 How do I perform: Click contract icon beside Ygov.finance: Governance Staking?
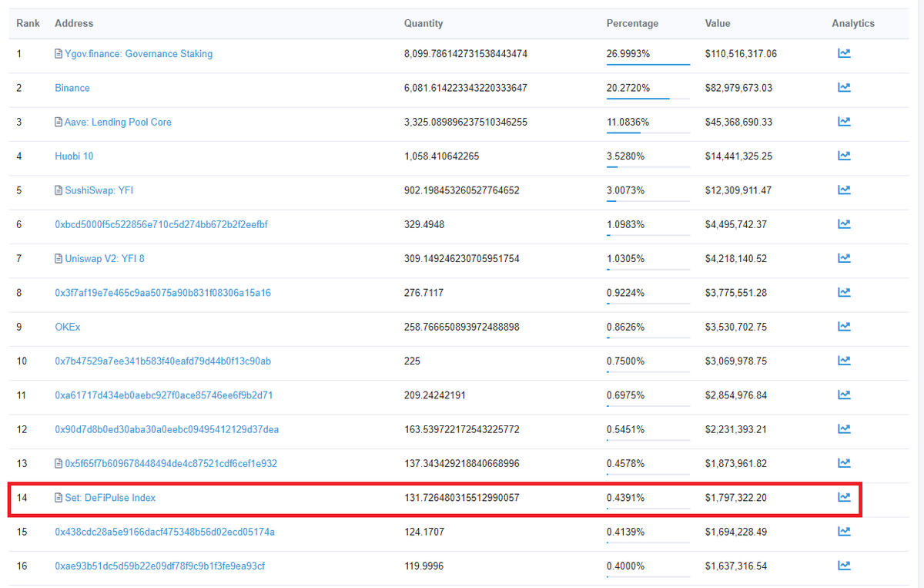[x=59, y=54]
